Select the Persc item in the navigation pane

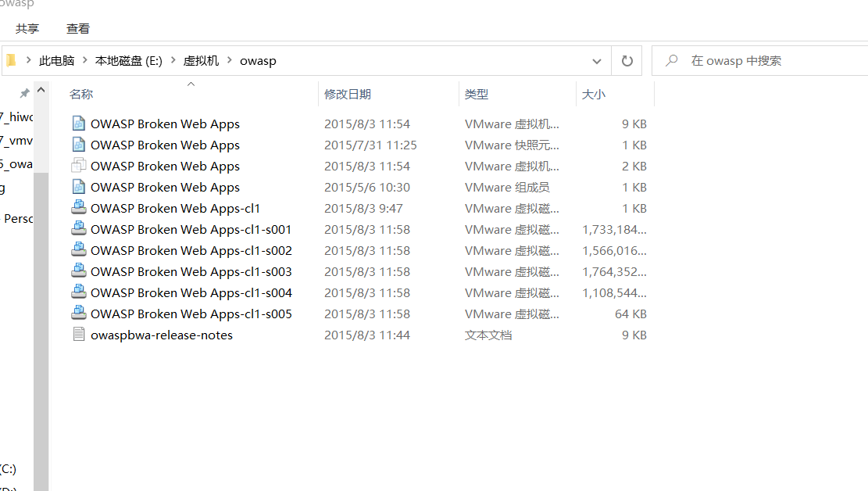[18, 218]
